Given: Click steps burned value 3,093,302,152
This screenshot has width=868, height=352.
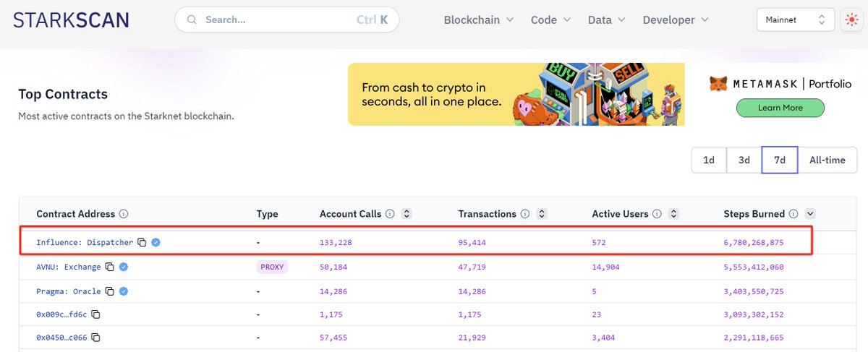Looking at the screenshot, I should point(754,314).
